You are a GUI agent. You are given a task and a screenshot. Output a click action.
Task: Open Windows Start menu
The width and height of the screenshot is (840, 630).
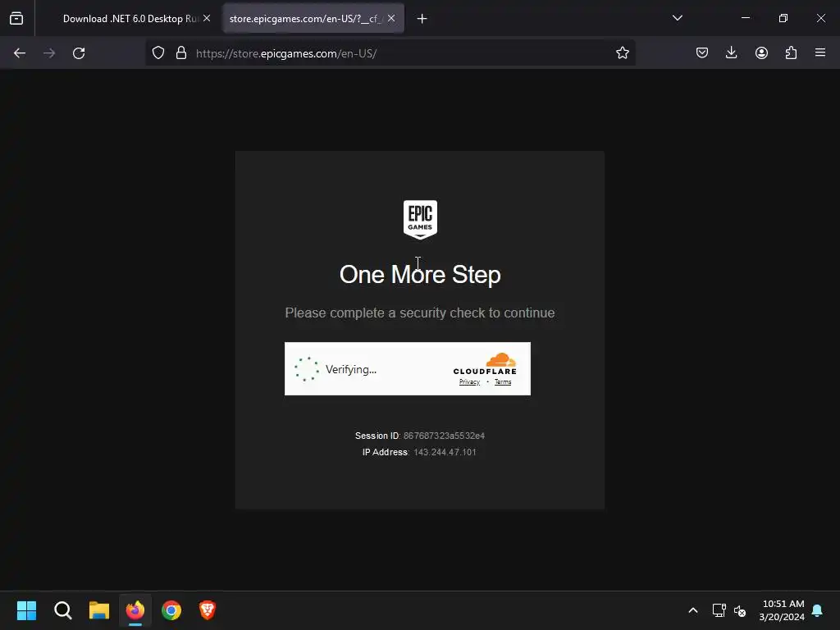coord(26,610)
